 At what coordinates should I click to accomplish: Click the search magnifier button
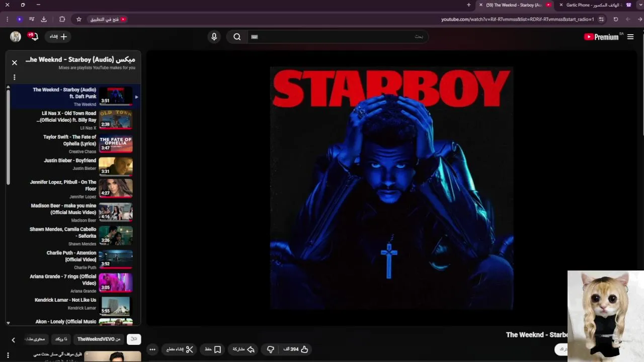(x=237, y=37)
